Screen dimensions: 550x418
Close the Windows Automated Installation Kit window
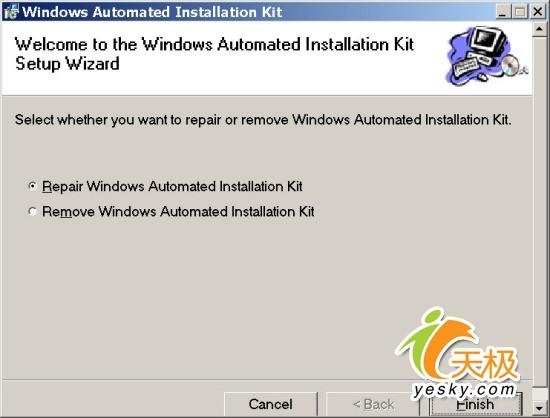(537, 12)
